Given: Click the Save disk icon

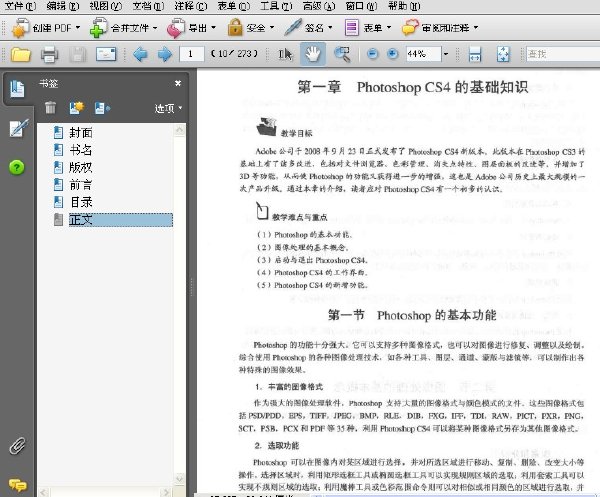Looking at the screenshot, I should (x=78, y=54).
